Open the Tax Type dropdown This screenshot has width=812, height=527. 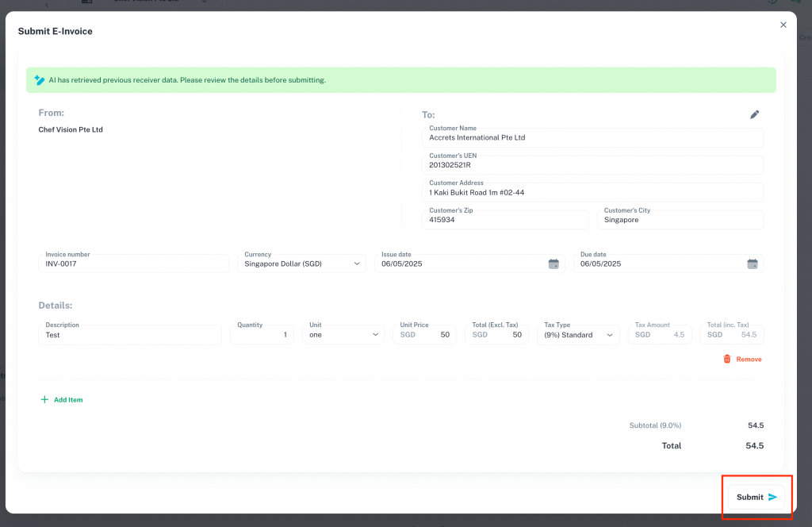point(578,335)
